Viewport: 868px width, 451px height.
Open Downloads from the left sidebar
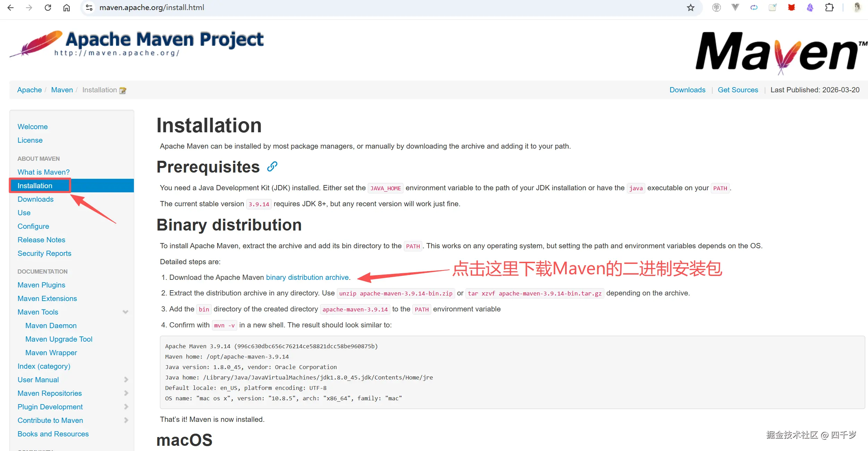tap(35, 199)
